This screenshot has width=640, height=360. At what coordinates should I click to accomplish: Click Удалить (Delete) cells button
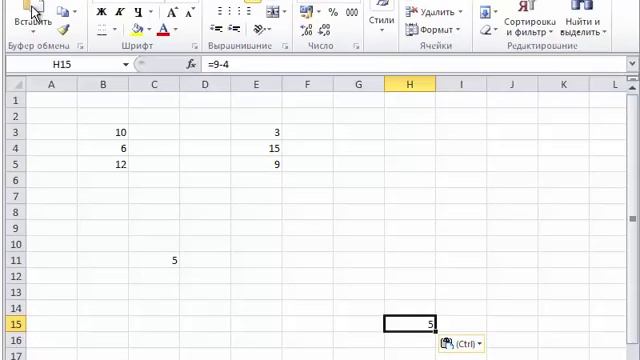[434, 12]
